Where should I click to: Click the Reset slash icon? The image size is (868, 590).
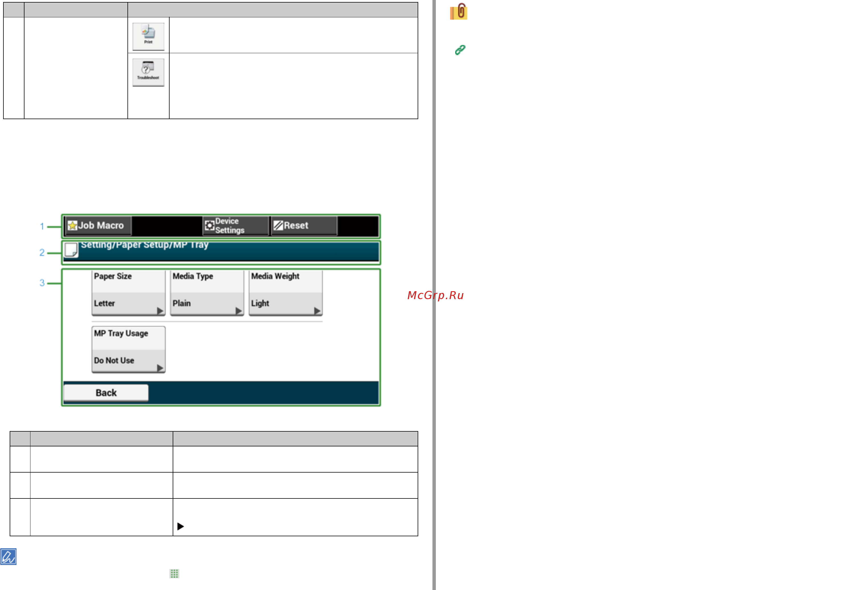(x=278, y=225)
